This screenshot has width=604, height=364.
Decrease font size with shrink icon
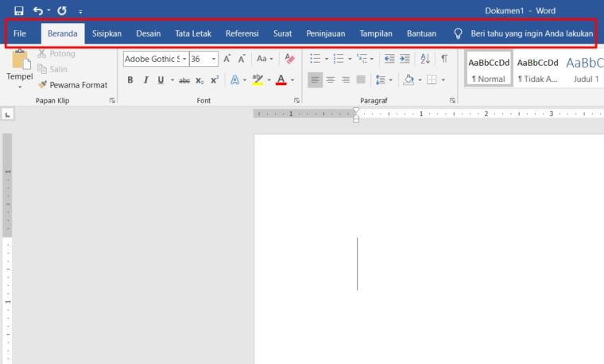242,59
